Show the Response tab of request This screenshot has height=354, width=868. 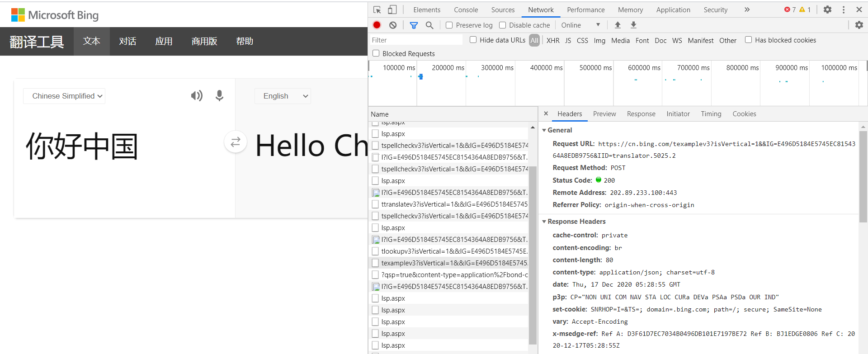(641, 114)
